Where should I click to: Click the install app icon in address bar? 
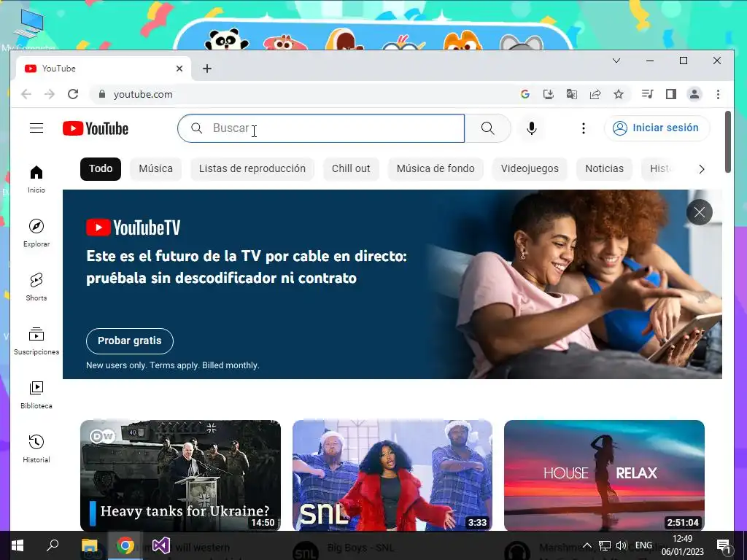point(549,94)
